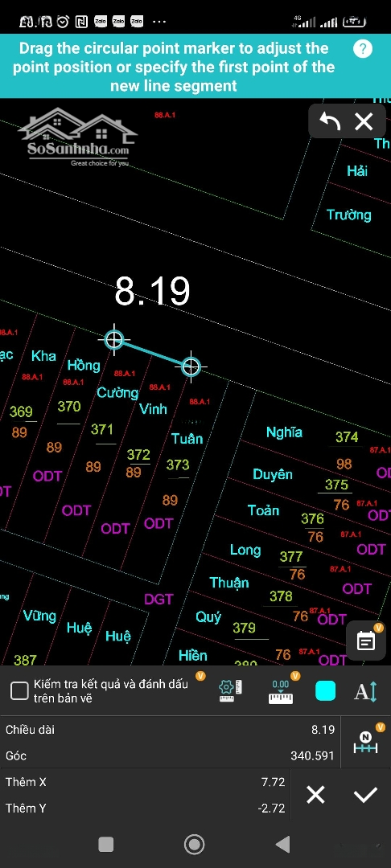Tap owner name 'Quý' on the map
This screenshot has height=868, width=391.
coord(208,616)
